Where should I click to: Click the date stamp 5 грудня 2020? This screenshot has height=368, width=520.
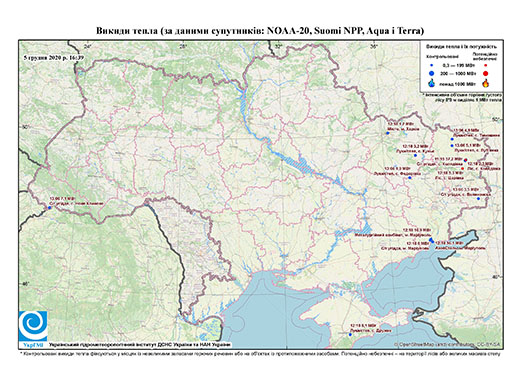(54, 57)
